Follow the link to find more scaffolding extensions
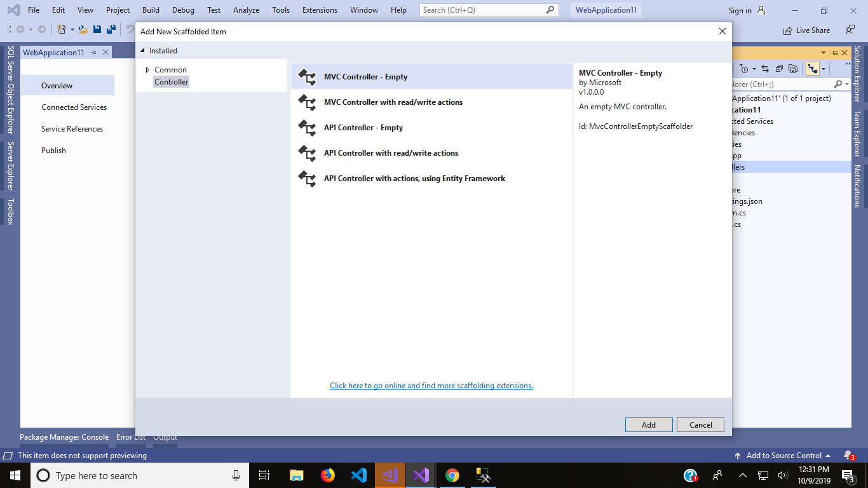Screen dimensions: 868x488 pyautogui.click(x=431, y=385)
